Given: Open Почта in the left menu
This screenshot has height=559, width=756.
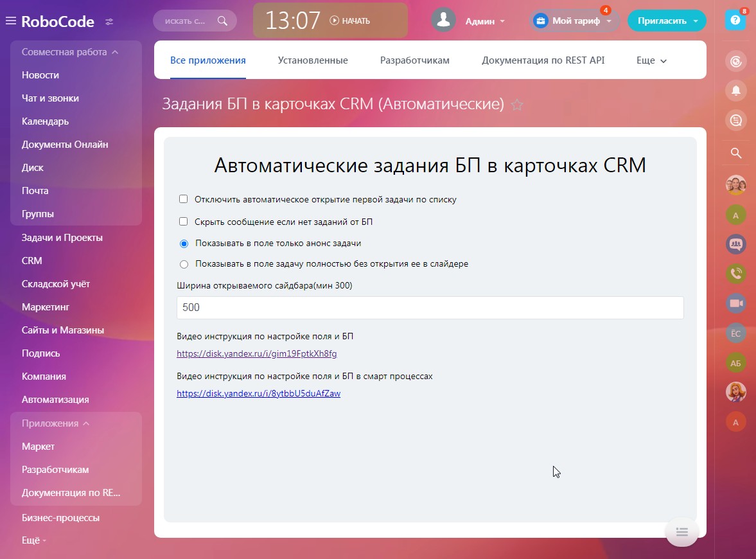Looking at the screenshot, I should click(x=35, y=191).
